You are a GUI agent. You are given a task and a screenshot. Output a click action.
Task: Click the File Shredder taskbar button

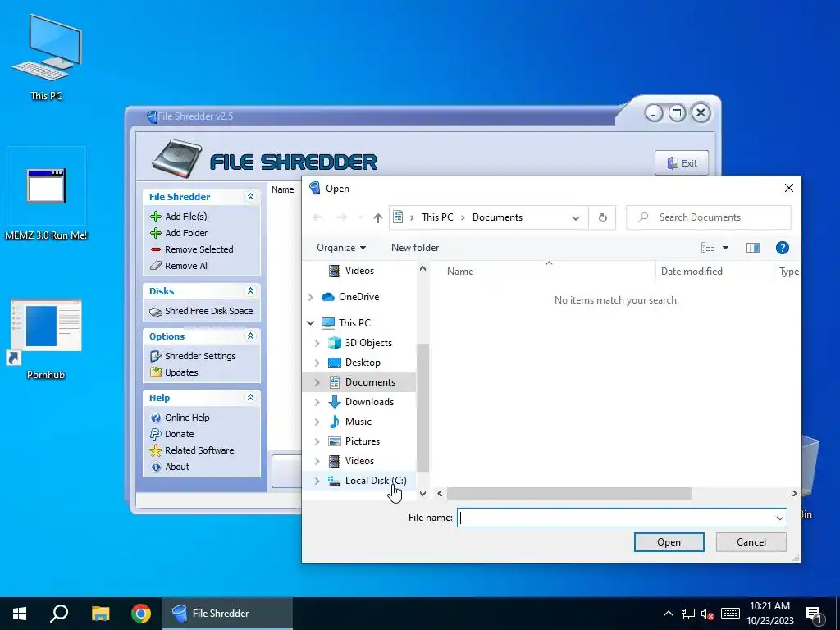tap(227, 614)
